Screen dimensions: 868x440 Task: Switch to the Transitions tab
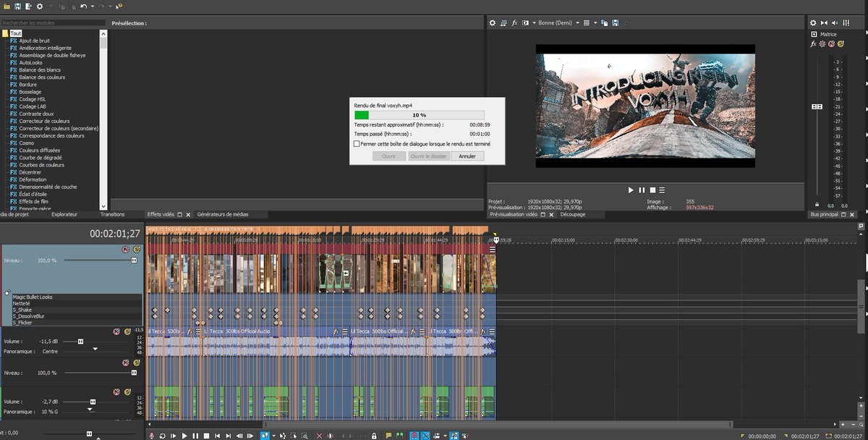click(113, 214)
